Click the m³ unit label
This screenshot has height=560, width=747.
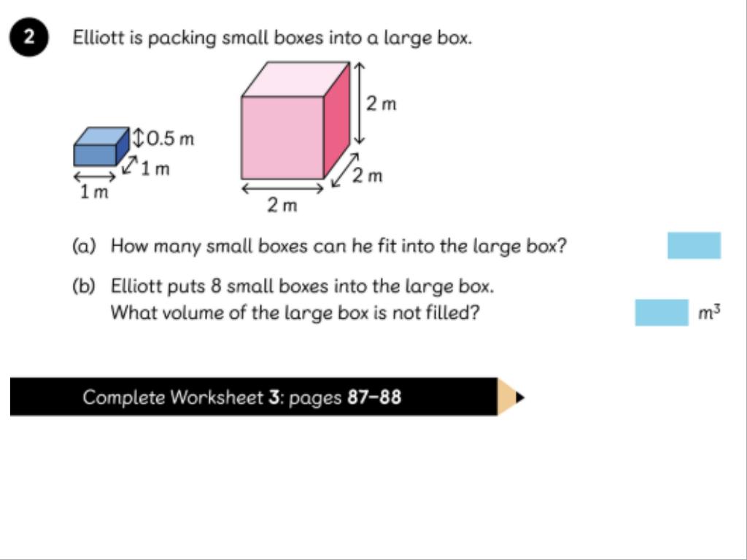[x=710, y=314]
